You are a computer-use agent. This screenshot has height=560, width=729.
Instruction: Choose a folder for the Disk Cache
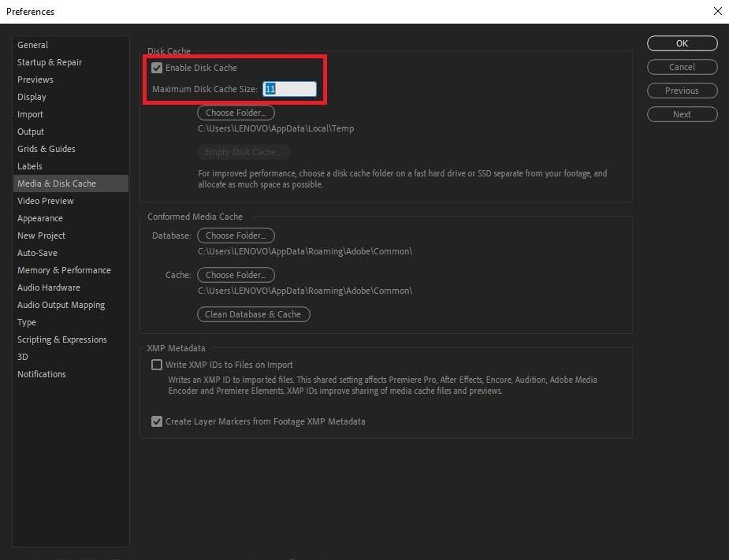[236, 112]
